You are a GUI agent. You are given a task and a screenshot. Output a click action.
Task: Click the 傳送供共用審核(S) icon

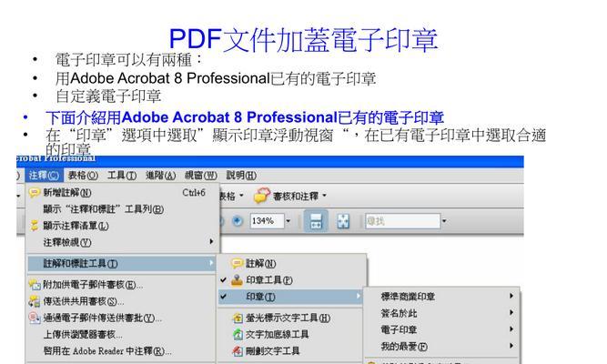pos(35,301)
